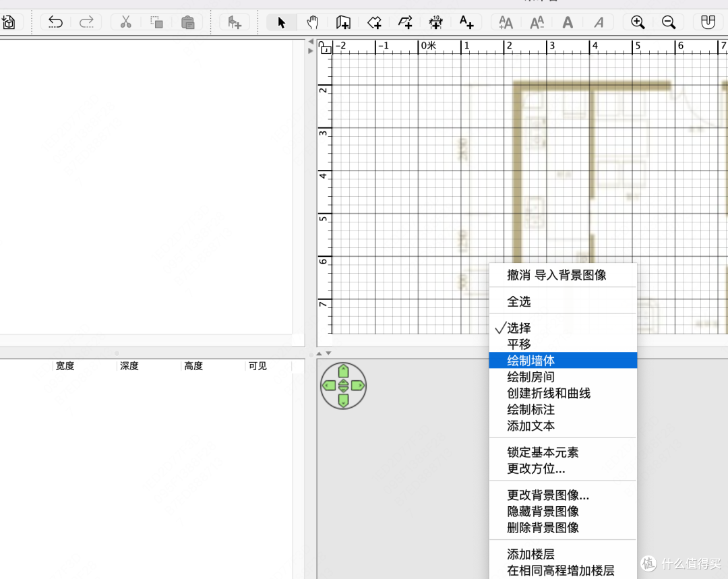Toggle magnetism with the magnet icon

(708, 22)
